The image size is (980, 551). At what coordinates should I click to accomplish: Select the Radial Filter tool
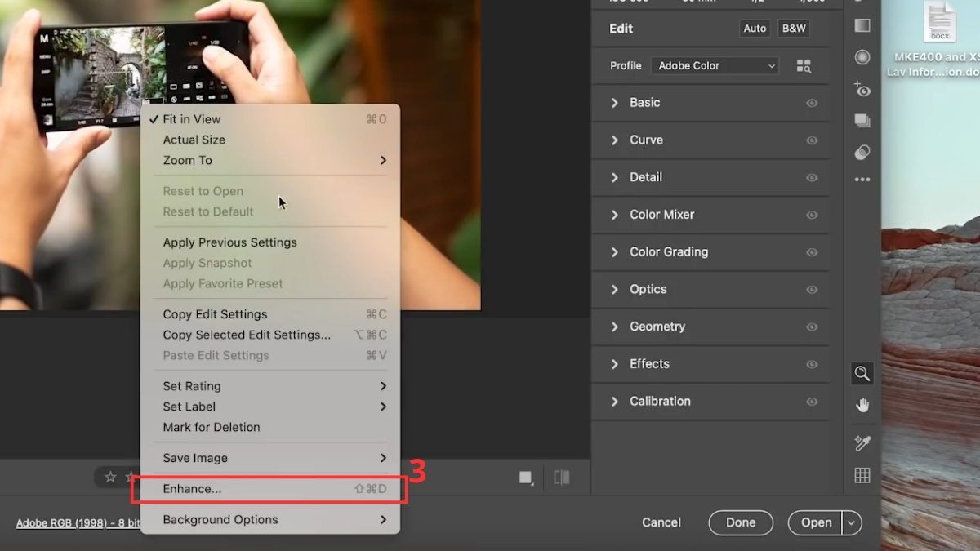pos(862,57)
